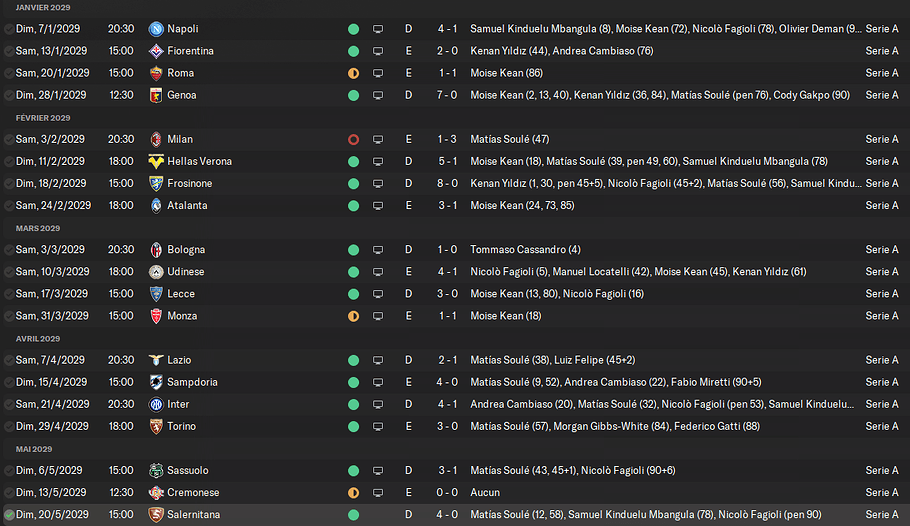
Task: Click the Lazio club crest
Action: point(156,360)
